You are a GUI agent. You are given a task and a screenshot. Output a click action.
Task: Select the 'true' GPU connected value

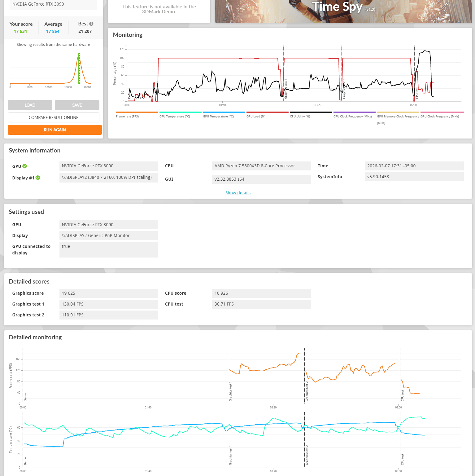(109, 250)
